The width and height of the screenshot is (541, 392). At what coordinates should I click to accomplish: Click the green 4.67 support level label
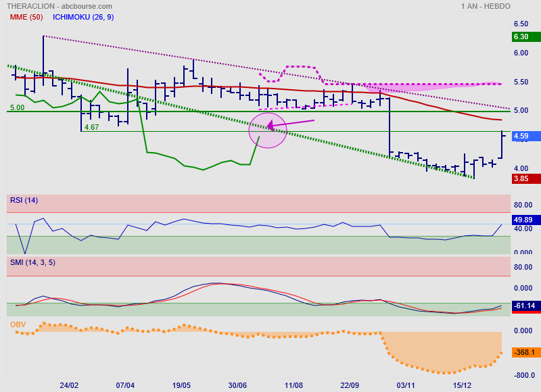pyautogui.click(x=92, y=127)
